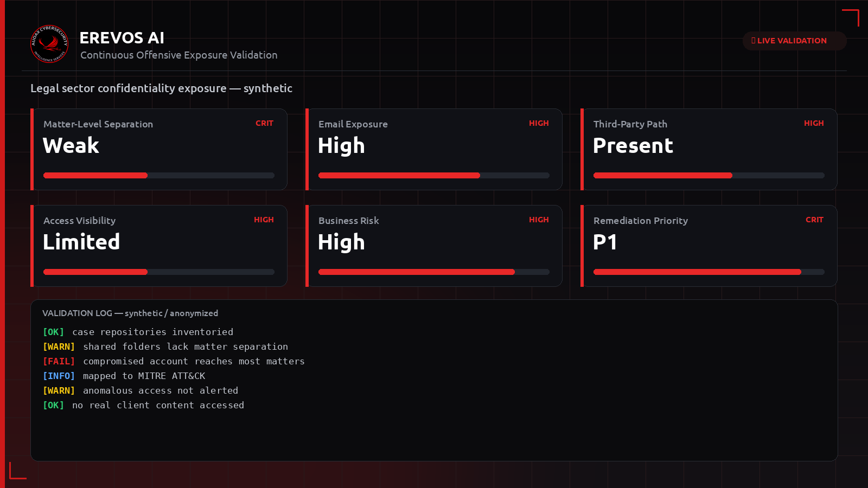This screenshot has height=488, width=868.
Task: Click the Matter-Level Separation progress bar
Action: tap(159, 176)
